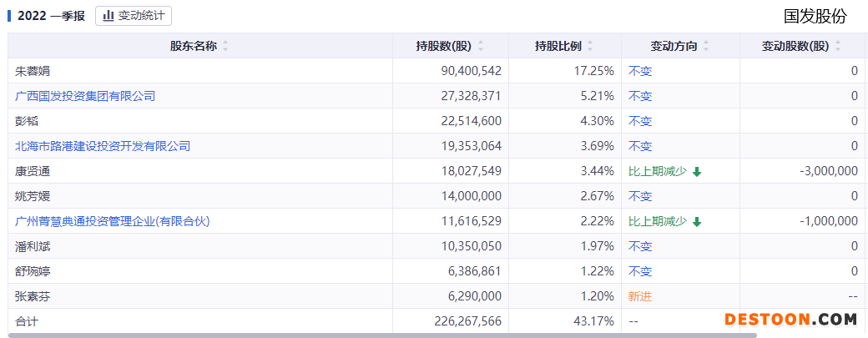Open the 变动统计 button

pyautogui.click(x=134, y=15)
